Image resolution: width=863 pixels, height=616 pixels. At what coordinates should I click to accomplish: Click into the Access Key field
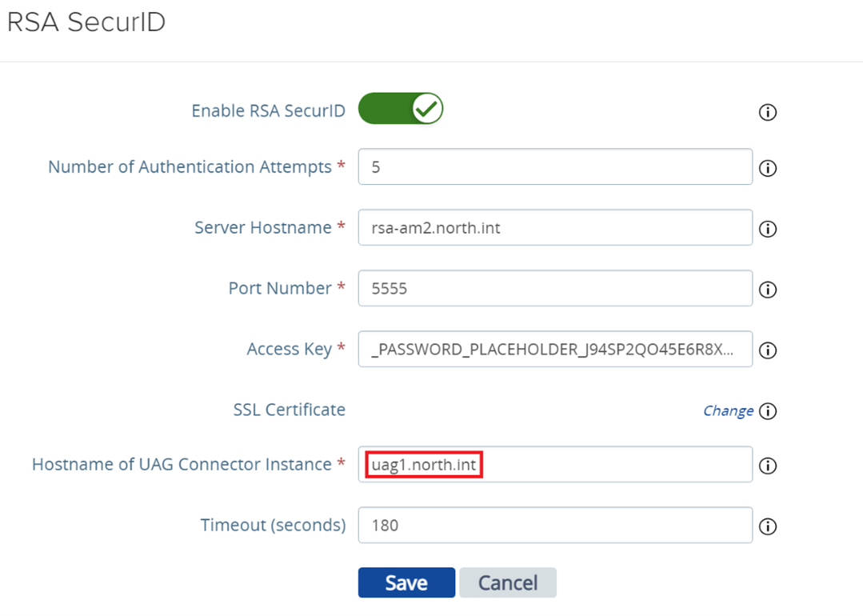tap(554, 349)
